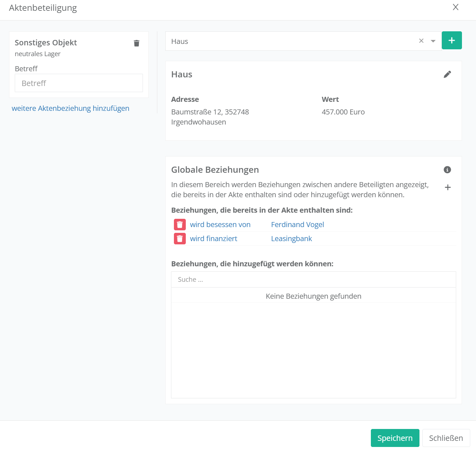Show info for Globale Beziehungen
Screen dimensions: 476x452
(x=447, y=170)
